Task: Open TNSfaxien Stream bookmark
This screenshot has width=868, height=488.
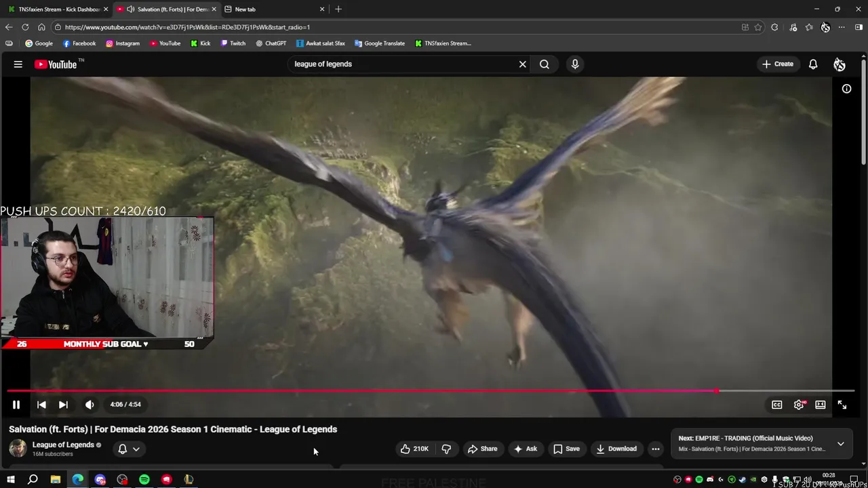Action: [x=443, y=43]
